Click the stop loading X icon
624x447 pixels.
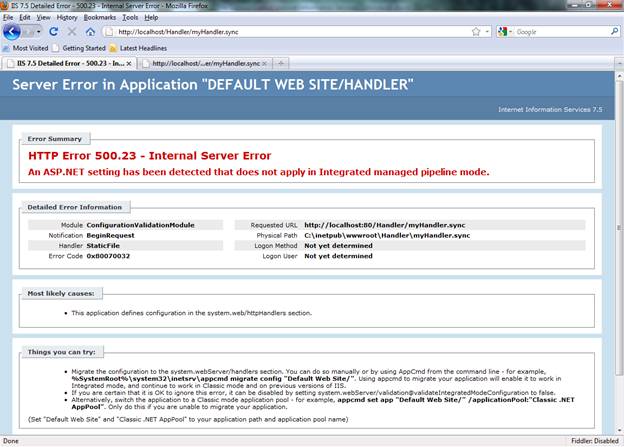click(72, 31)
